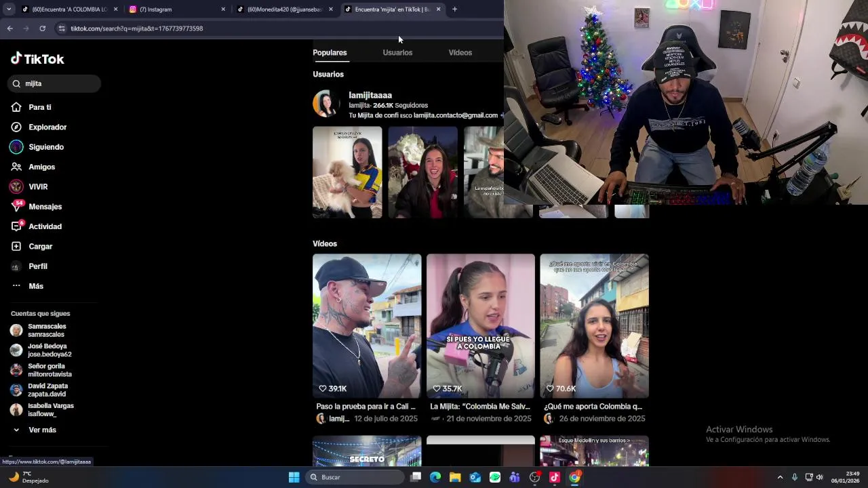Open 'Esque Medellín y sus barrios' video thumbnail
The height and width of the screenshot is (488, 868).
[594, 451]
